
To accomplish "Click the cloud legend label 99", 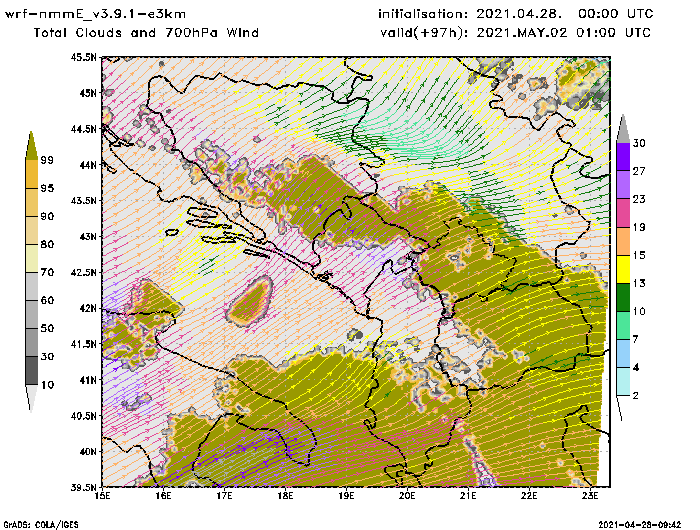I will (47, 160).
